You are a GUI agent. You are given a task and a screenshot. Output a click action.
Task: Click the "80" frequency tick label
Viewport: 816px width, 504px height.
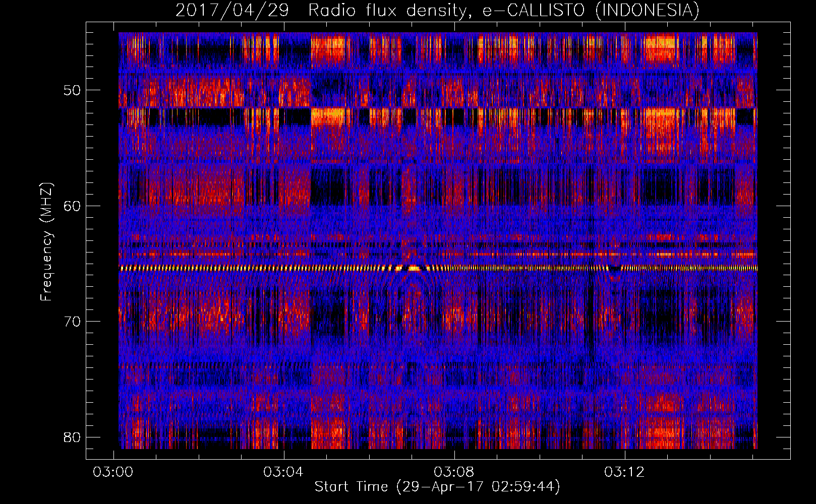[72, 436]
